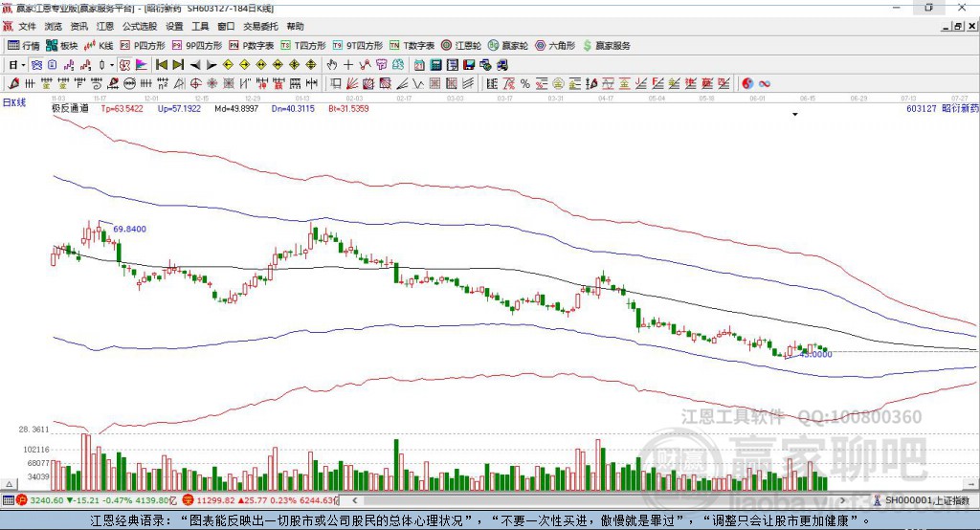The image size is (980, 530).
Task: Expand the 日 period dropdown
Action: (x=23, y=65)
